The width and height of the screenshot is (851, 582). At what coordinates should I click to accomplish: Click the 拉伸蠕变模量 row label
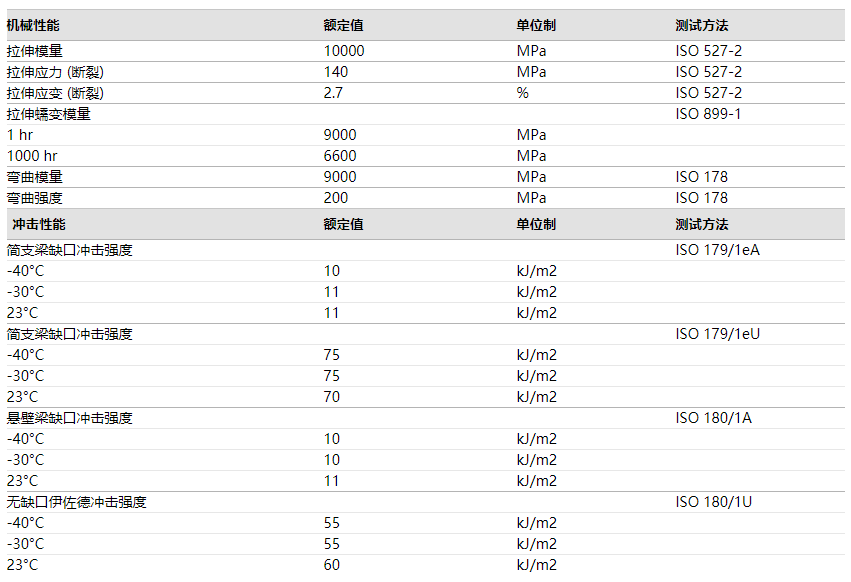(49, 114)
